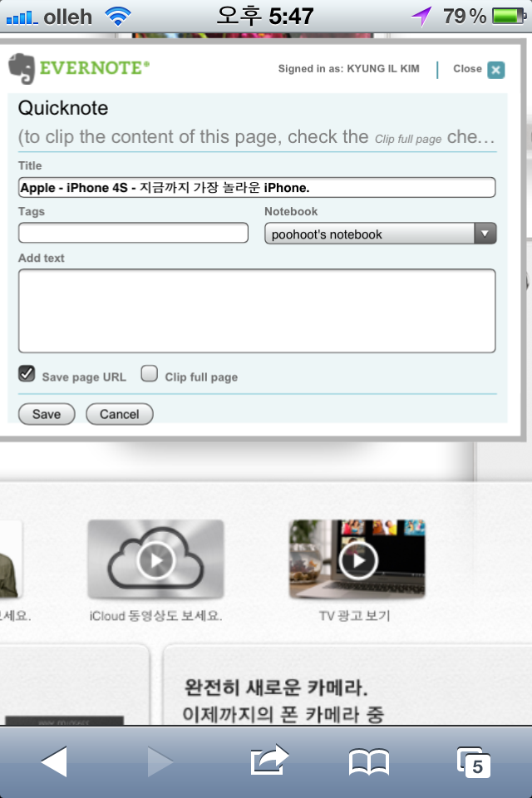The width and height of the screenshot is (532, 798).
Task: Click the Quicknote heading
Action: [x=63, y=108]
